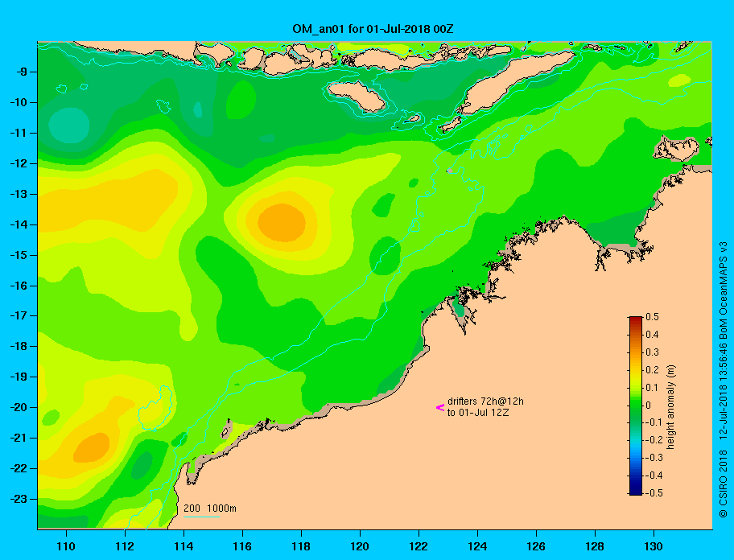
Task: Click longitude tick label 122
Action: [419, 546]
